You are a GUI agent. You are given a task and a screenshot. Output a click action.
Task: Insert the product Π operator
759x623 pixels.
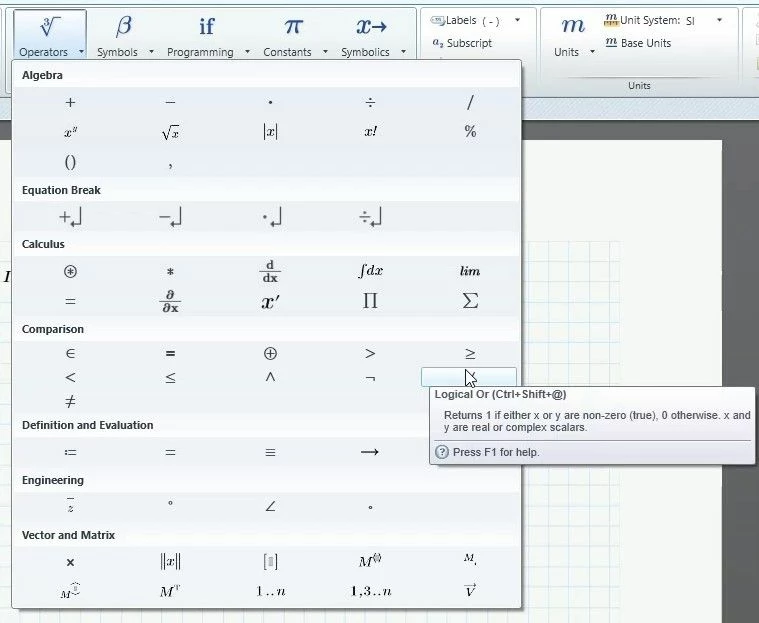[370, 301]
